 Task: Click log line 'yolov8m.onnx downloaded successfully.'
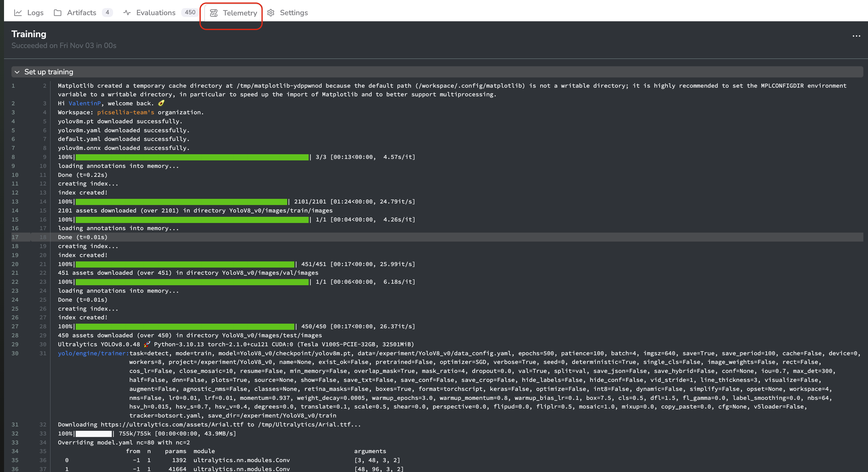[124, 148]
